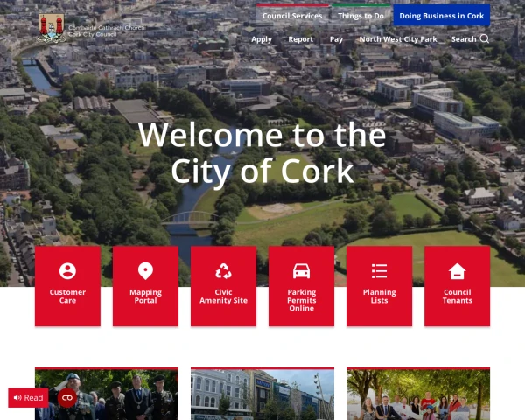Click the Customer Care person icon

click(67, 271)
